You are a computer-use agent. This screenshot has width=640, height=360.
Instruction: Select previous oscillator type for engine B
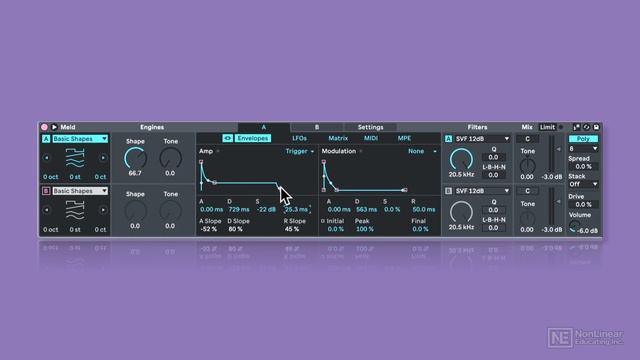pyautogui.click(x=47, y=210)
